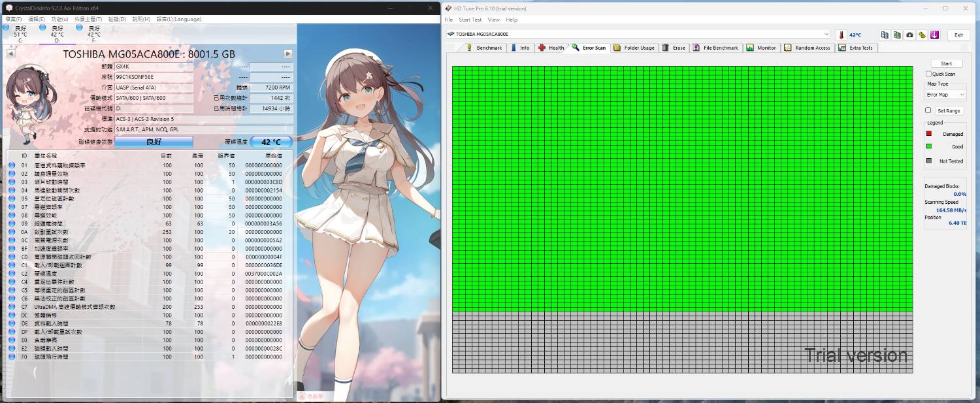Expand the TOSHIBA MG05ACA800E drive selector
This screenshot has width=980, height=403.
point(826,34)
